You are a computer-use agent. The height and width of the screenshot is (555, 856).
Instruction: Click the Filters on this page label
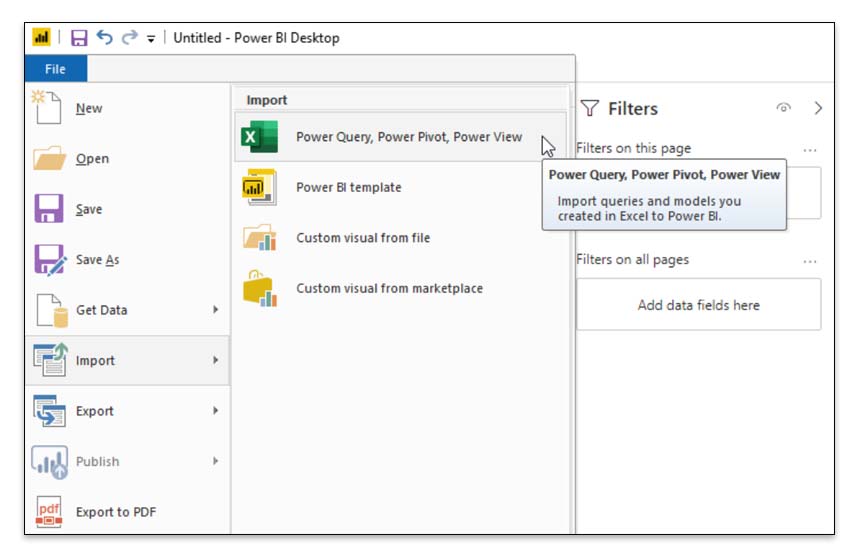click(633, 148)
